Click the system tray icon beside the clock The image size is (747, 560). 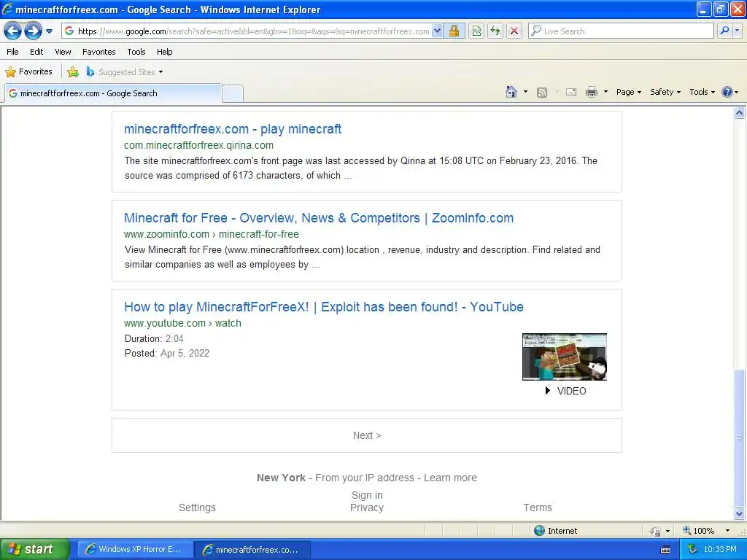click(x=693, y=550)
